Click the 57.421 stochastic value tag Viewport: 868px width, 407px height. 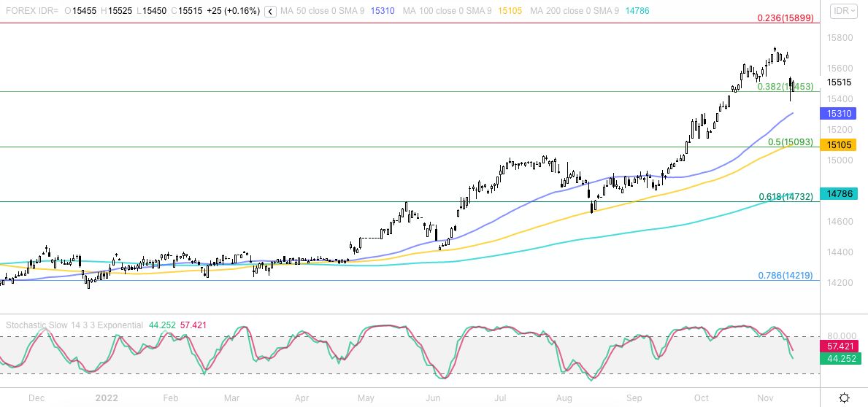click(x=840, y=346)
